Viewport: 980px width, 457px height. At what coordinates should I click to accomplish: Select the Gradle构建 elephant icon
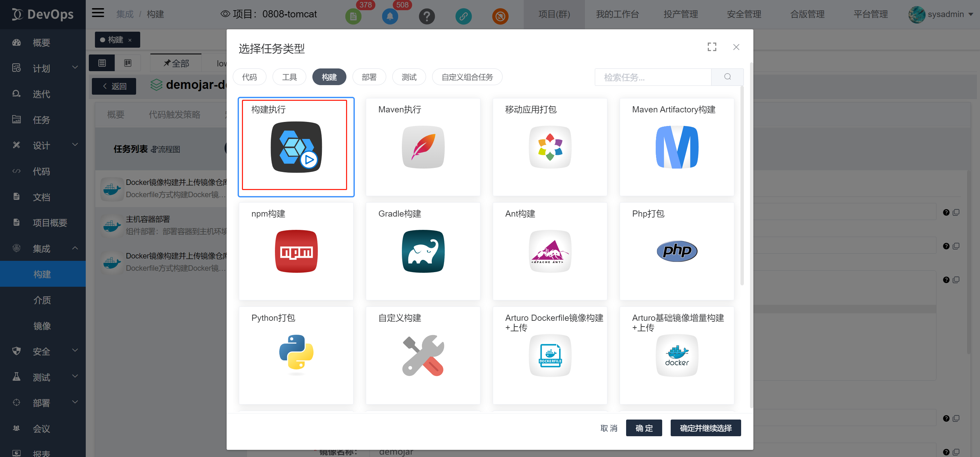click(x=423, y=251)
